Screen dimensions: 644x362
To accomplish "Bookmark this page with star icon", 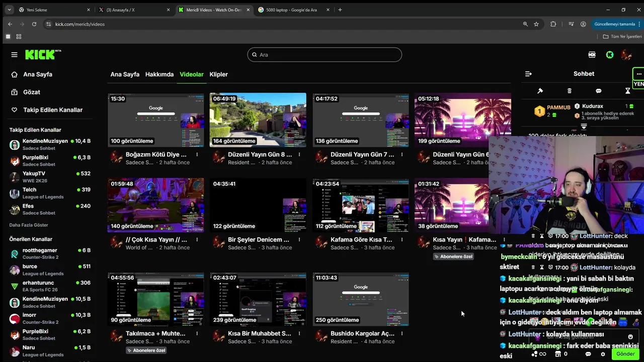I will 536,24.
